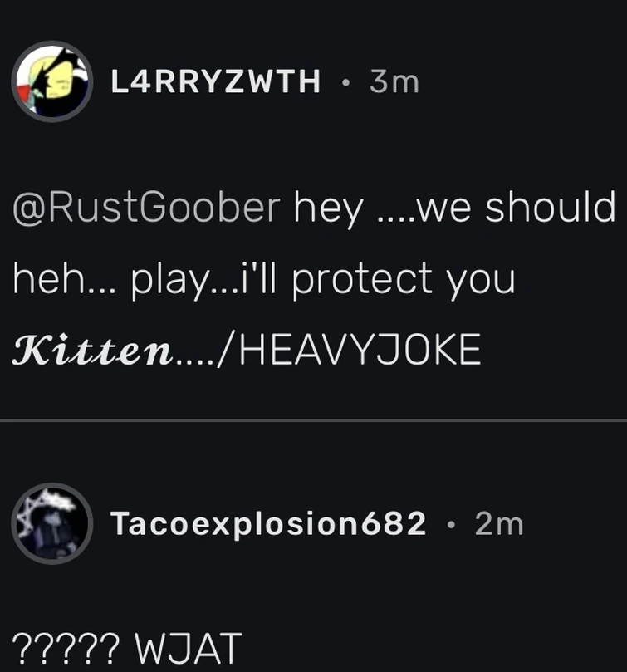Tap the L4RRYZWTH username

216,81
